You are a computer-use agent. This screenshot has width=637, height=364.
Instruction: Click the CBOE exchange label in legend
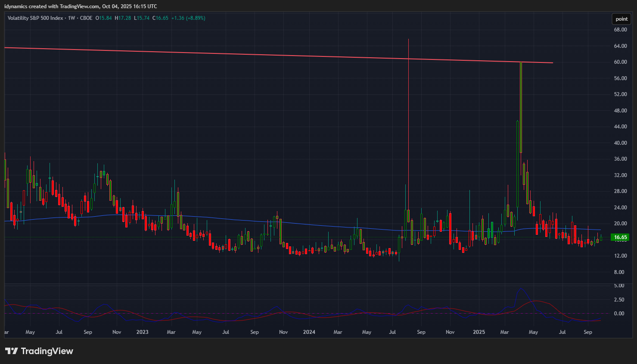[x=86, y=18]
